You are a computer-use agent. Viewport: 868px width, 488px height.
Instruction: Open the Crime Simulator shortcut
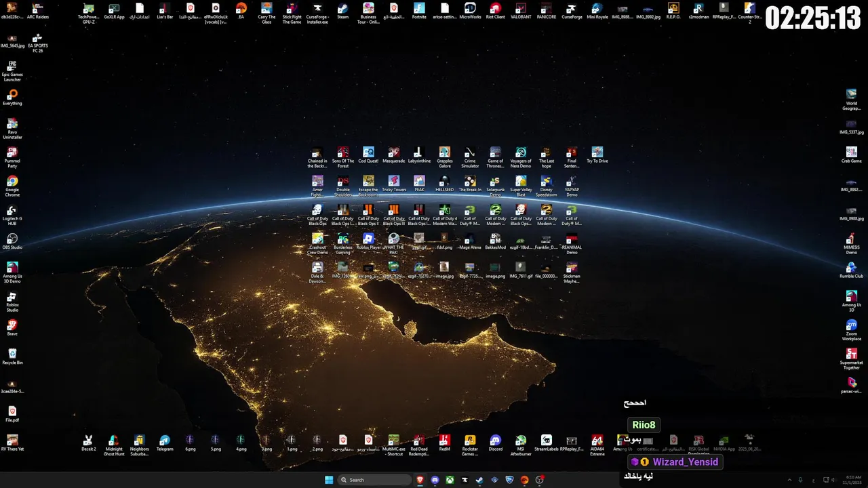(x=470, y=157)
